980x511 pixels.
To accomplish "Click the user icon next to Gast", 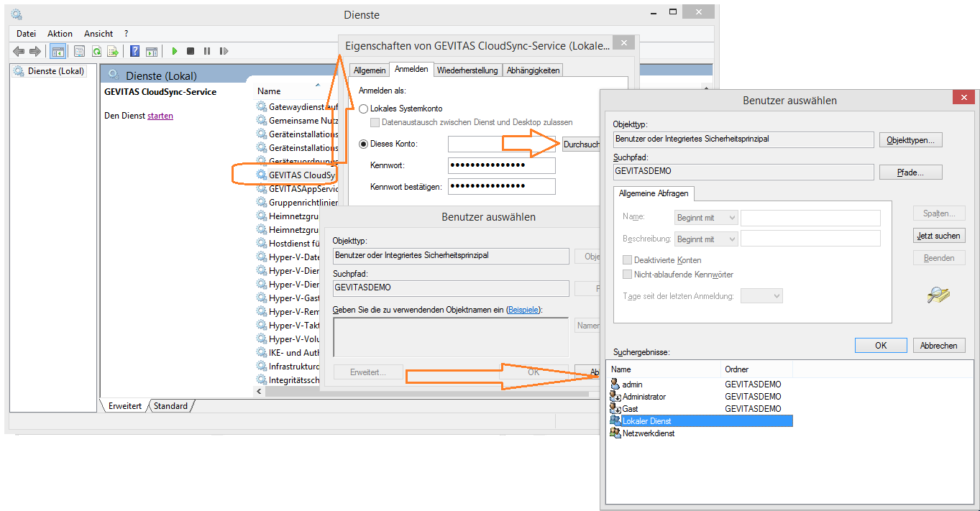I will (x=615, y=409).
